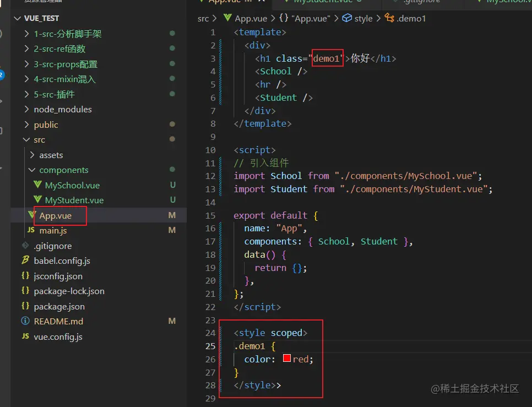Click the 引入组件 comment line
532x407 pixels.
pos(261,163)
